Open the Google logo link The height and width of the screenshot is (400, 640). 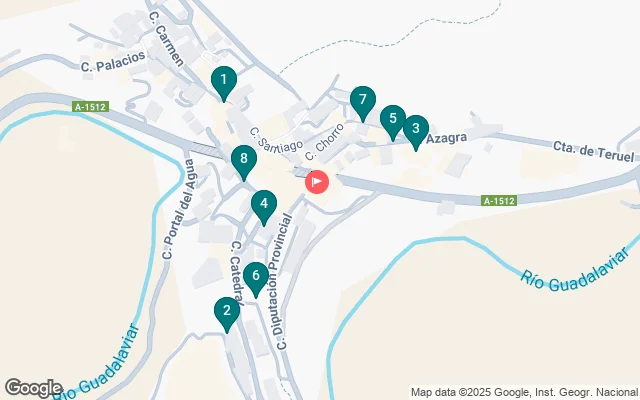tap(34, 388)
